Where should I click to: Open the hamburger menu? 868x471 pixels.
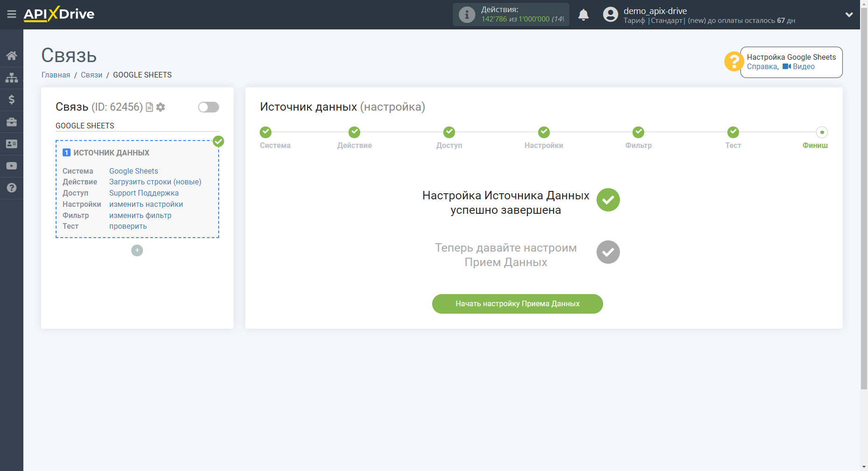click(12, 14)
